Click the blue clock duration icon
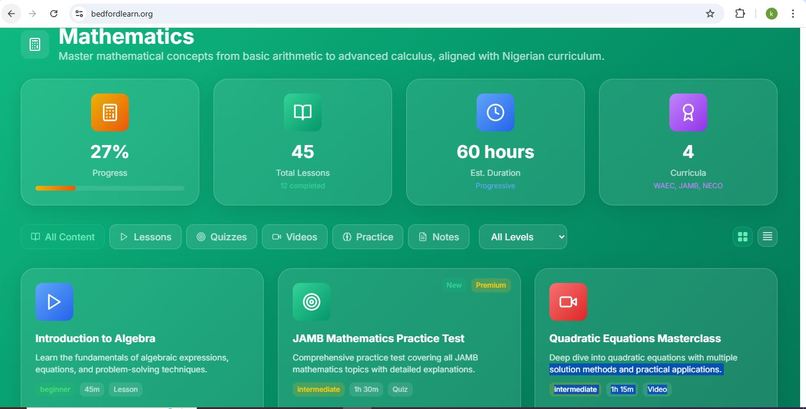 point(495,113)
